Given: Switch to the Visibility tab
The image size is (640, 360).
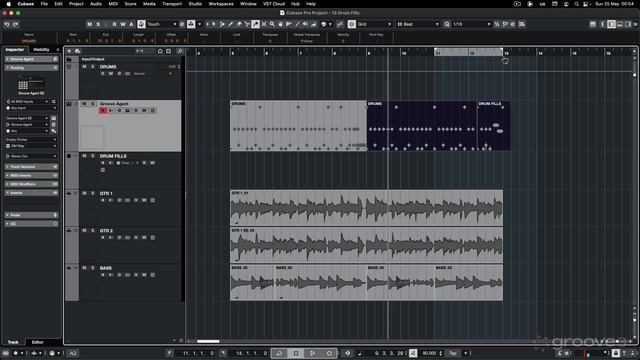Looking at the screenshot, I should pos(41,50).
